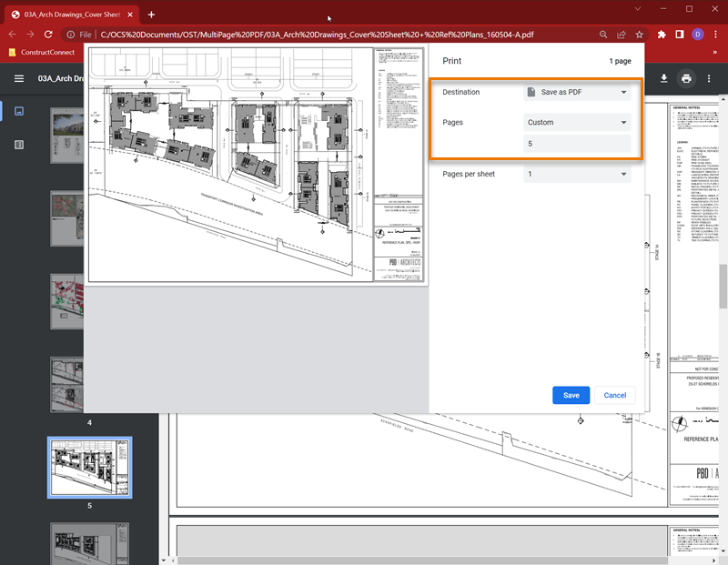The width and height of the screenshot is (728, 565).
Task: Select the first page thumbnail in sidebar
Action: pyautogui.click(x=67, y=135)
